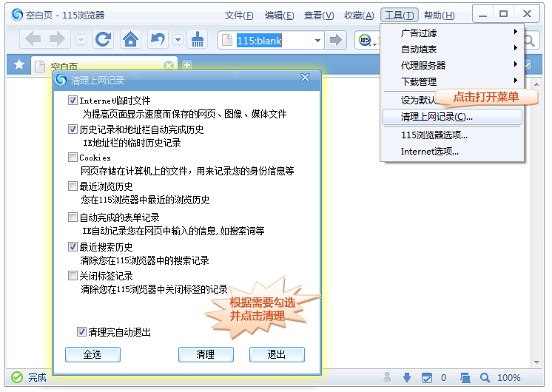The height and width of the screenshot is (392, 552).
Task: Select 清理上网记录(C)... menu item
Action: pyautogui.click(x=452, y=117)
